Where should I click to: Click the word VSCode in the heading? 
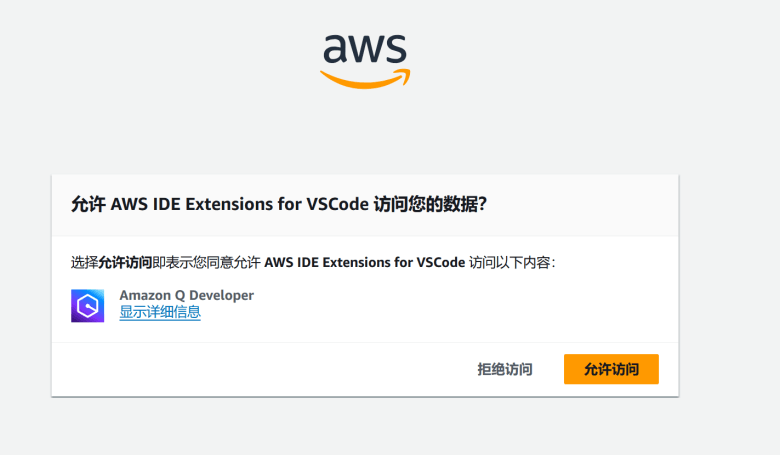pos(337,205)
